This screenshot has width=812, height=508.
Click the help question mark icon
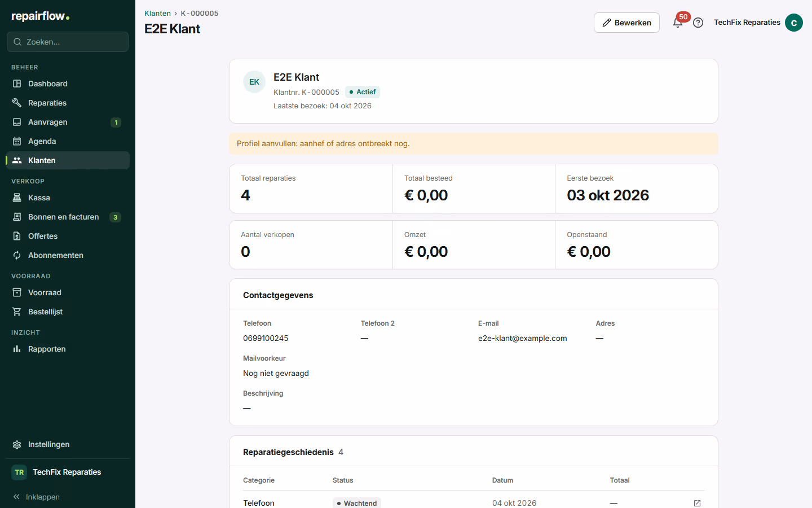[698, 23]
